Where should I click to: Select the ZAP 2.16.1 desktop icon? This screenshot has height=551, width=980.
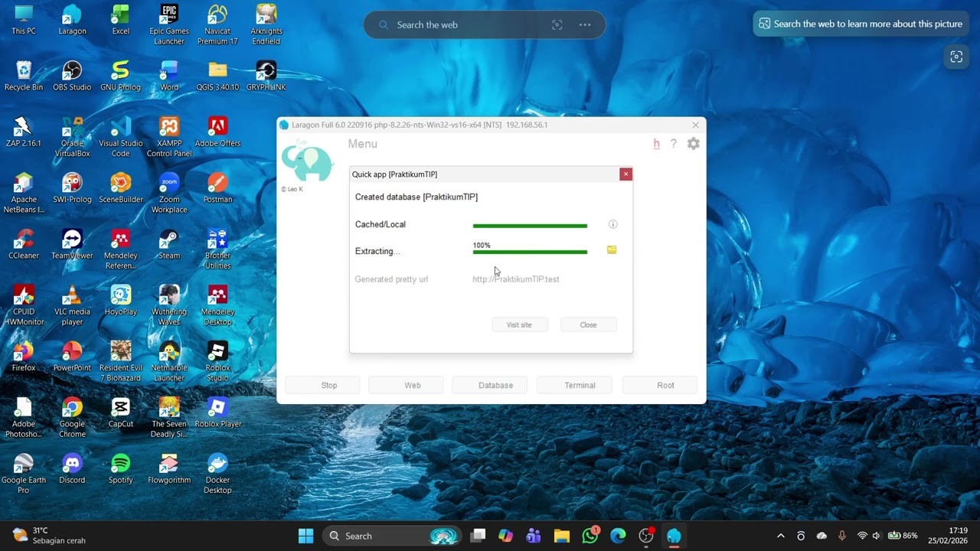tap(24, 132)
